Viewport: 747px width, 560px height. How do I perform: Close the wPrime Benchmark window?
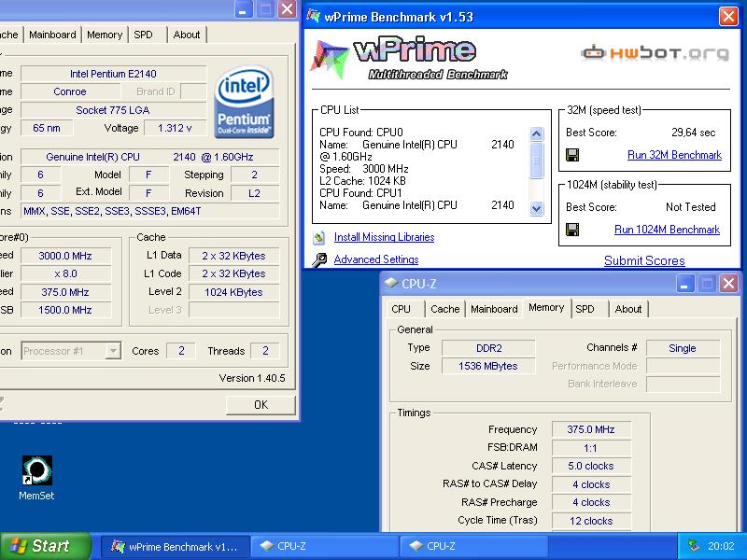[728, 17]
